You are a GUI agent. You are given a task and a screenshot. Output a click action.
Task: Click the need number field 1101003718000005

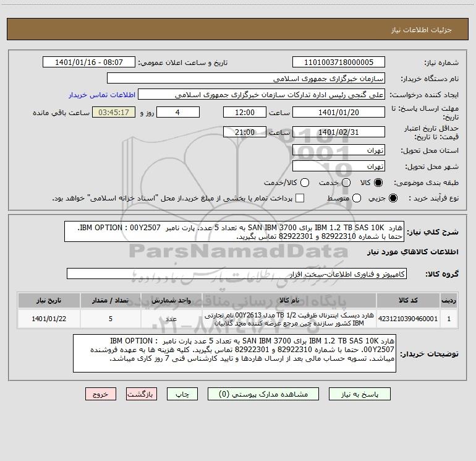pyautogui.click(x=339, y=62)
